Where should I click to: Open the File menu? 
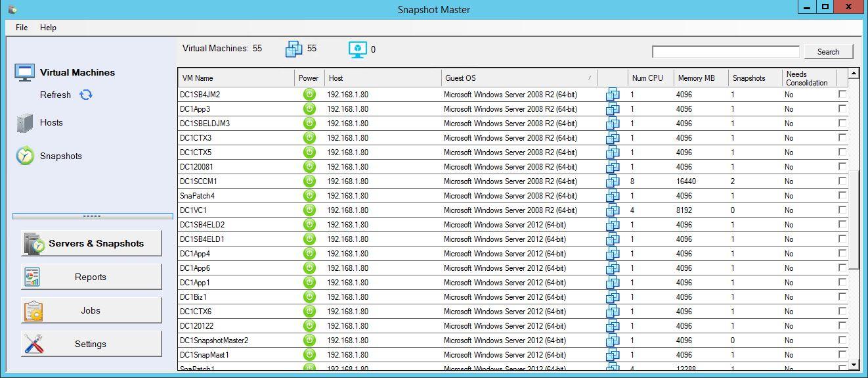22,28
